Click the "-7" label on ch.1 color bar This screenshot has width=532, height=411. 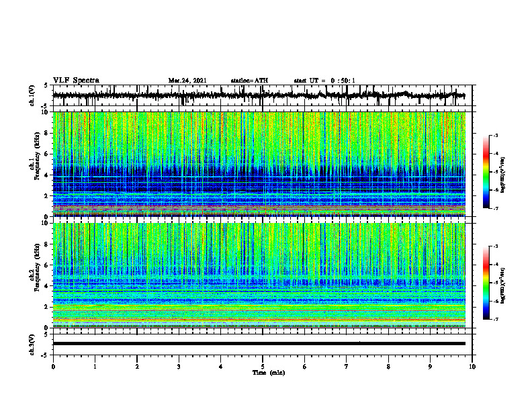[496, 208]
